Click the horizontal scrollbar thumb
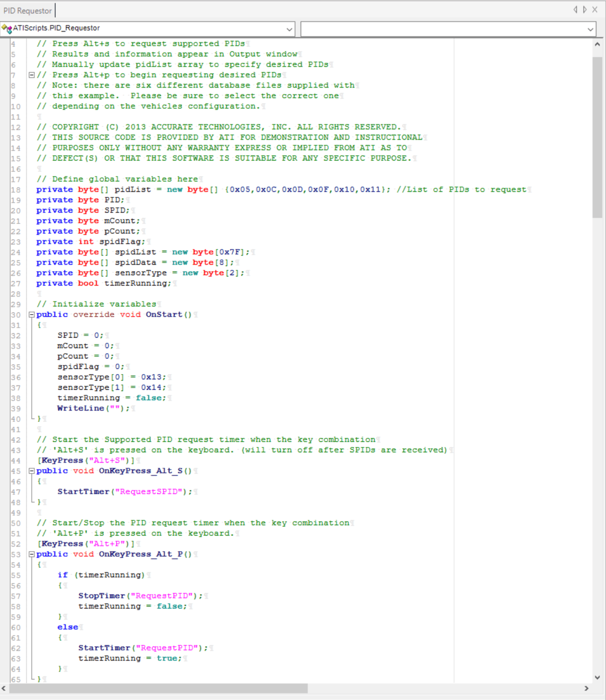606x700 pixels. pos(159,688)
